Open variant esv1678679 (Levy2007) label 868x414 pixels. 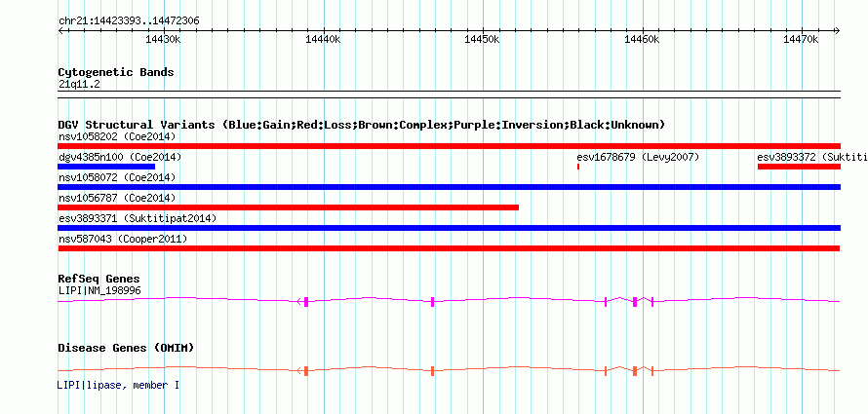(638, 157)
